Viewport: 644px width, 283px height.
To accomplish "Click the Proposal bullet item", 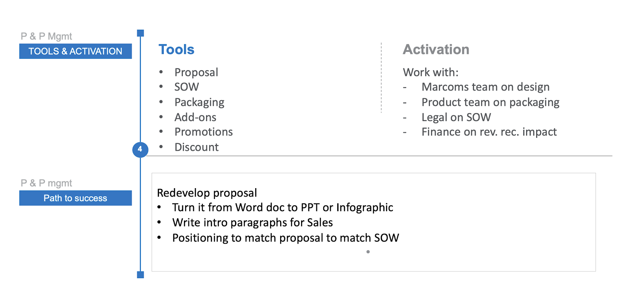I will (196, 72).
